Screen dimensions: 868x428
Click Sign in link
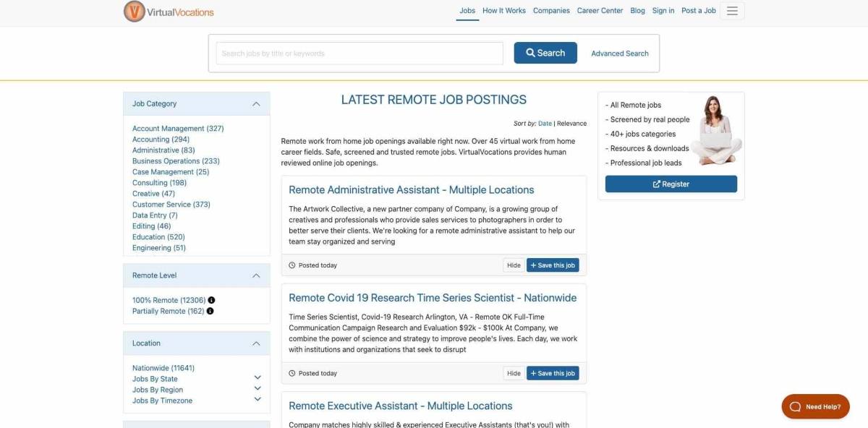(x=663, y=11)
